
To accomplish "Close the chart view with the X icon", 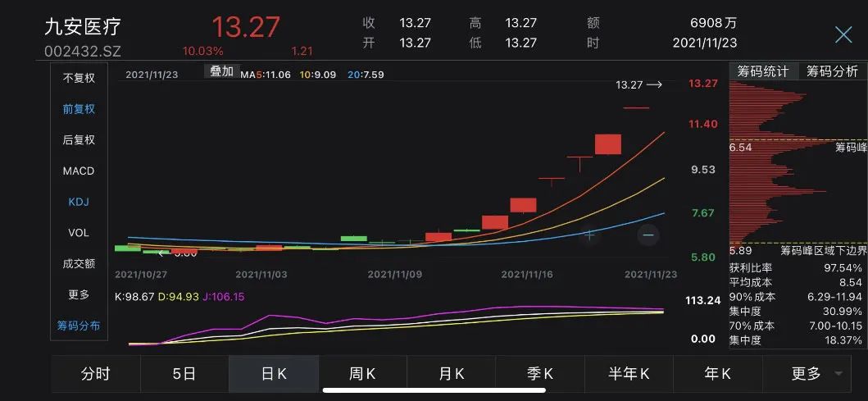I will [x=843, y=35].
